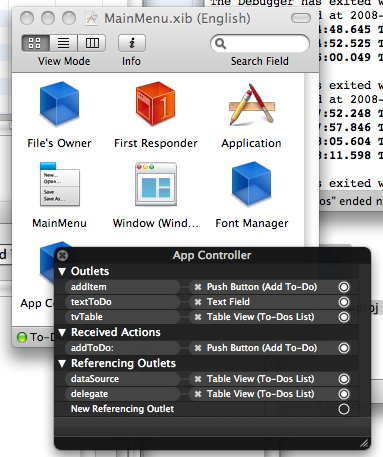Image resolution: width=383 pixels, height=457 pixels.
Task: Disconnect the dataSource referencing outlet
Action: (x=198, y=379)
